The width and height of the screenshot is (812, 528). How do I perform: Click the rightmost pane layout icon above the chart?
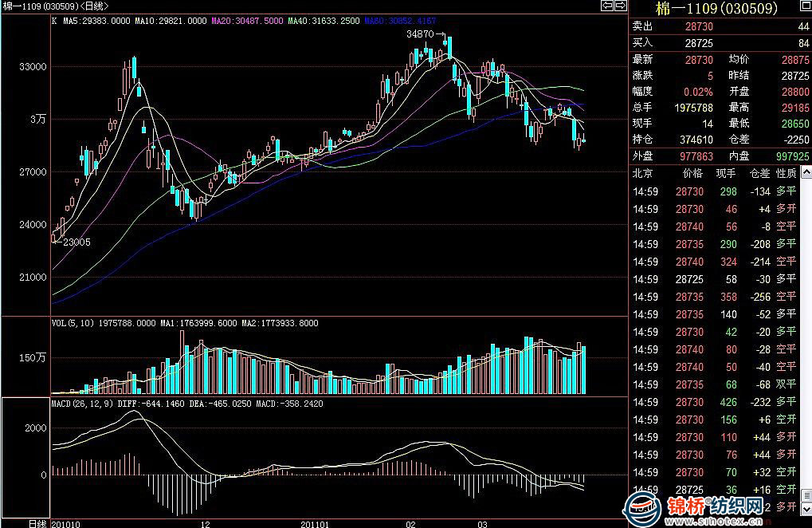pos(619,6)
